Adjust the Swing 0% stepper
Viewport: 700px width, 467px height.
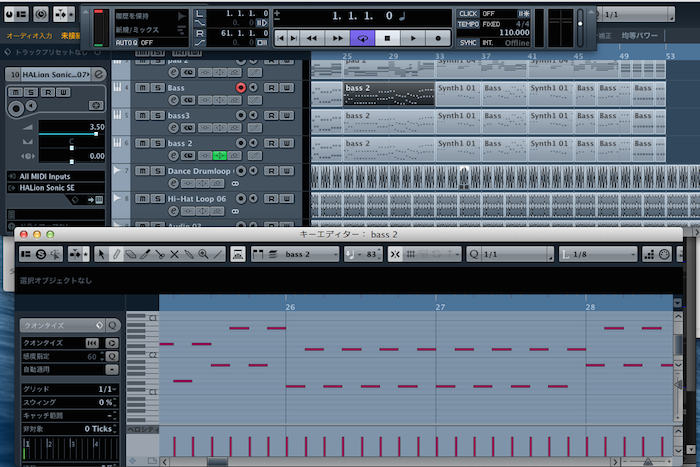click(115, 402)
